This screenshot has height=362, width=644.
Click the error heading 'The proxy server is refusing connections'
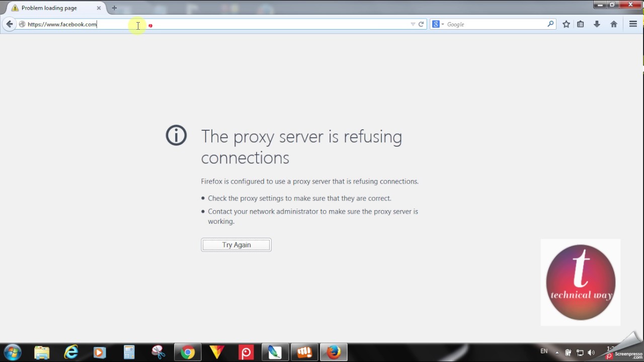pyautogui.click(x=301, y=147)
